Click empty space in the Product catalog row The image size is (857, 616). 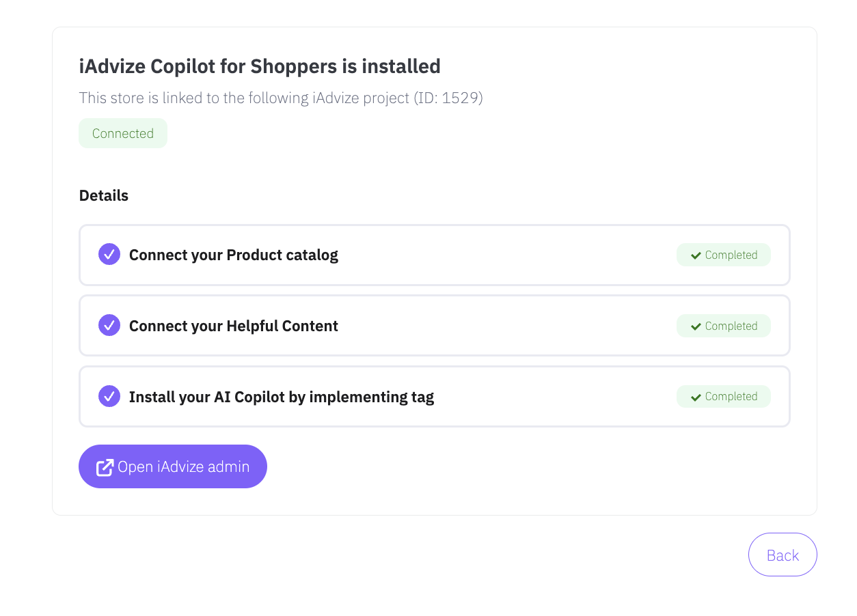point(506,255)
